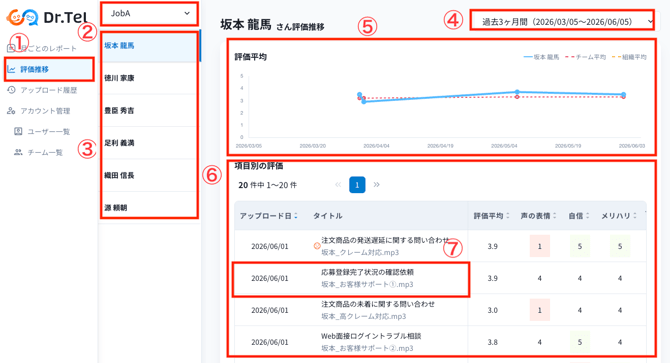This screenshot has height=363, width=670.
Task: Open the 過去3ヶ月間 date range dropdown
Action: click(x=562, y=20)
